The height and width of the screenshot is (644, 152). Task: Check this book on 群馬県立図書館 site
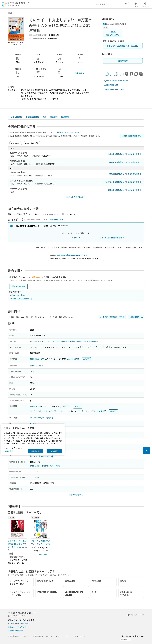coord(125,174)
